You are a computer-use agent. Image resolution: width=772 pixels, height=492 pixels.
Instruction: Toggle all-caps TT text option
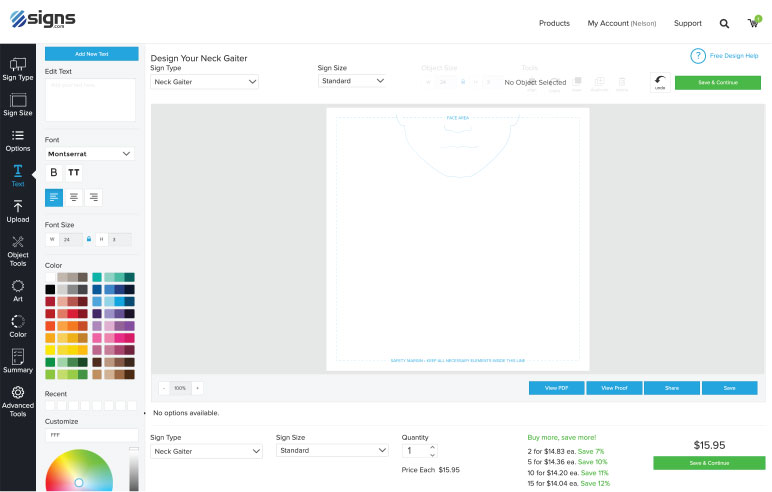74,172
